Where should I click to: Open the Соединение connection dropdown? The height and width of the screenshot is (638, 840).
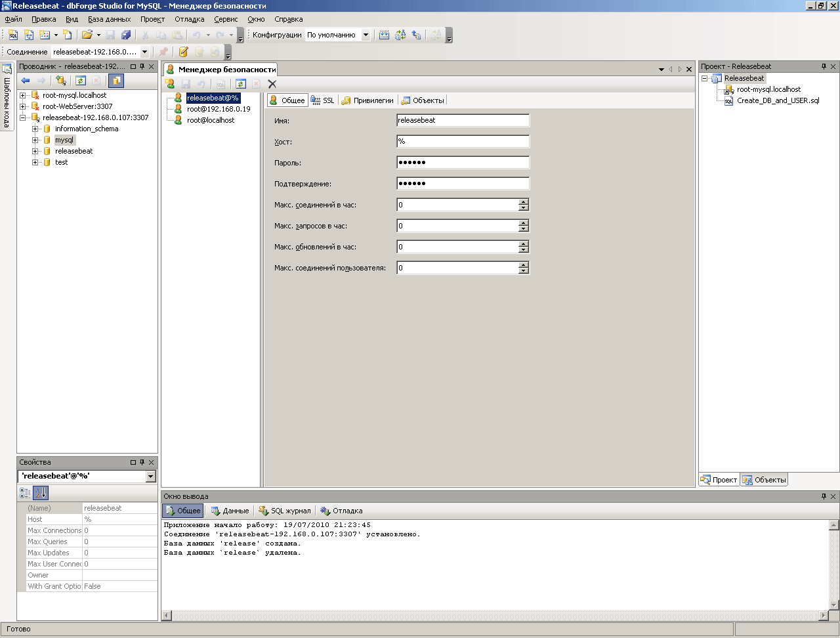(144, 52)
